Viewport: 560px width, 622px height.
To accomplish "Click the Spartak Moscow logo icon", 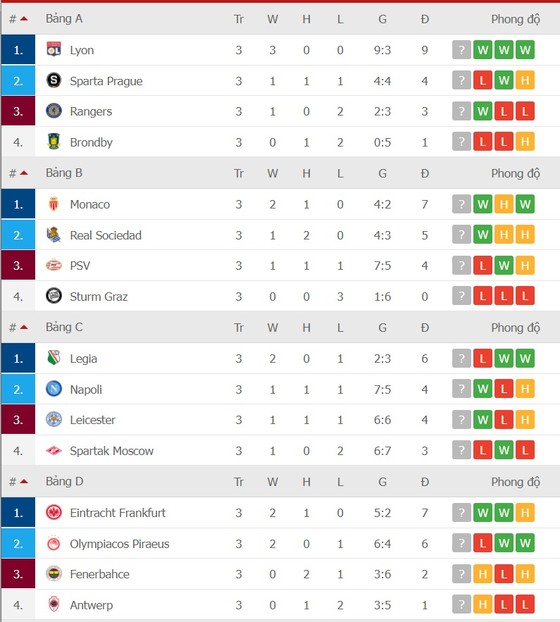I will [x=54, y=450].
